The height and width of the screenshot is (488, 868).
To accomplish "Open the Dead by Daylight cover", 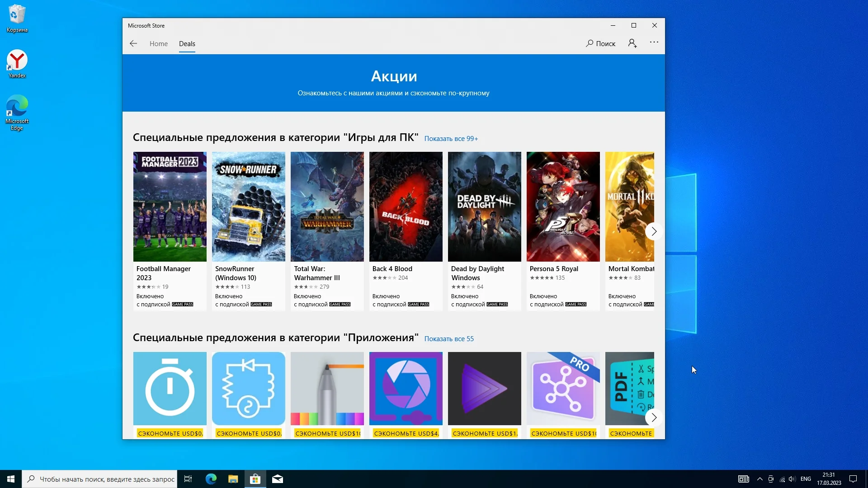I will point(485,206).
